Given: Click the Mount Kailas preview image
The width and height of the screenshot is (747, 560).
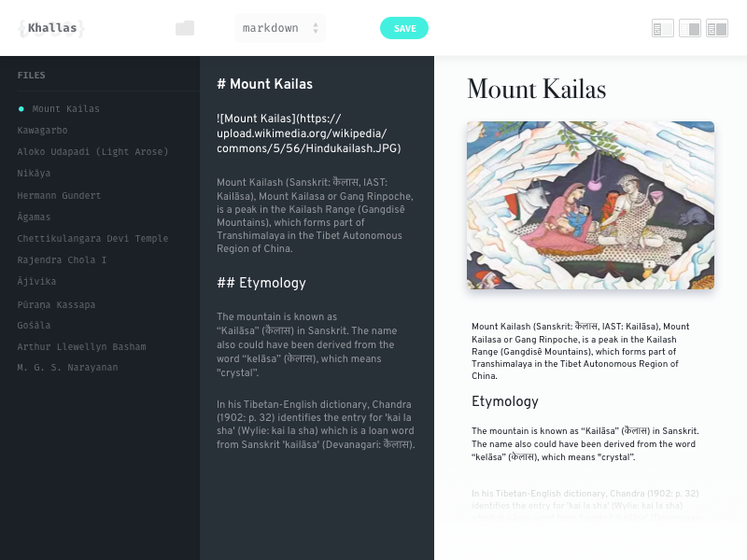Looking at the screenshot, I should pyautogui.click(x=590, y=205).
